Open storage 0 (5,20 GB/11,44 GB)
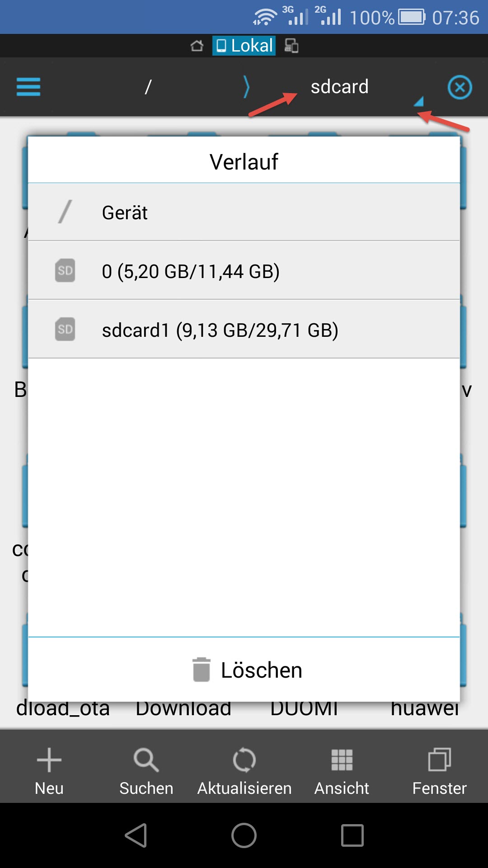The height and width of the screenshot is (868, 488). click(244, 271)
